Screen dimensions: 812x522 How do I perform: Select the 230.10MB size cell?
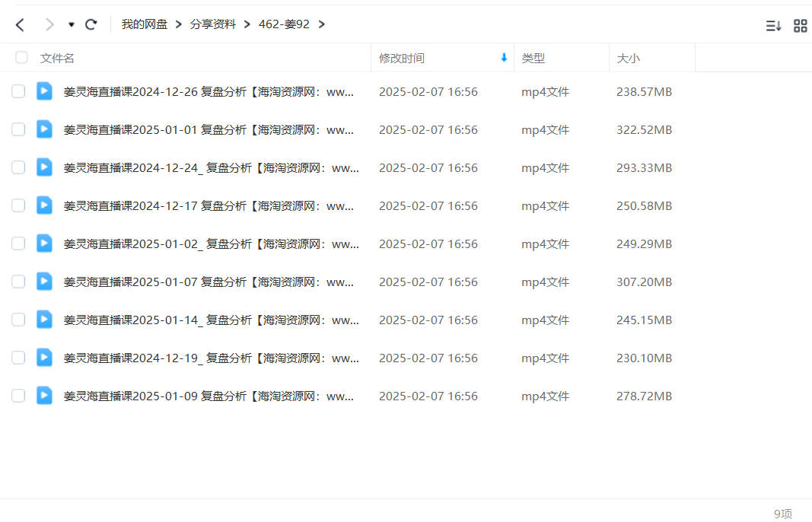[x=645, y=358]
